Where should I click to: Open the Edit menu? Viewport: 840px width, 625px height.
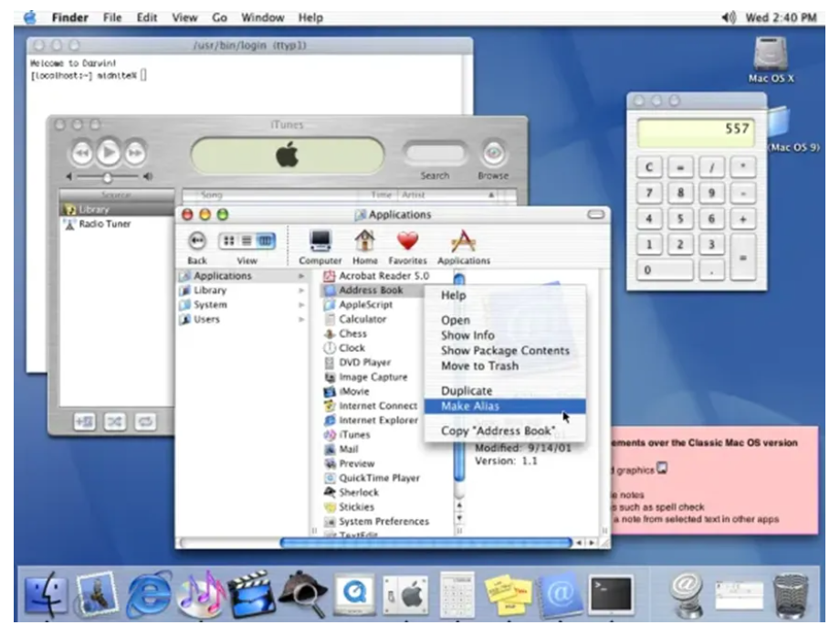click(147, 17)
